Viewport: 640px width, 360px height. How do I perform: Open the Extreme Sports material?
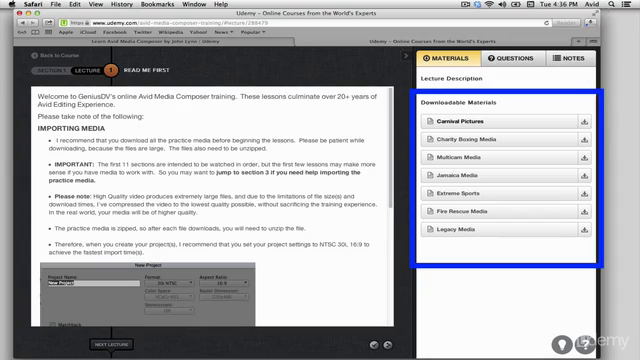(499, 193)
